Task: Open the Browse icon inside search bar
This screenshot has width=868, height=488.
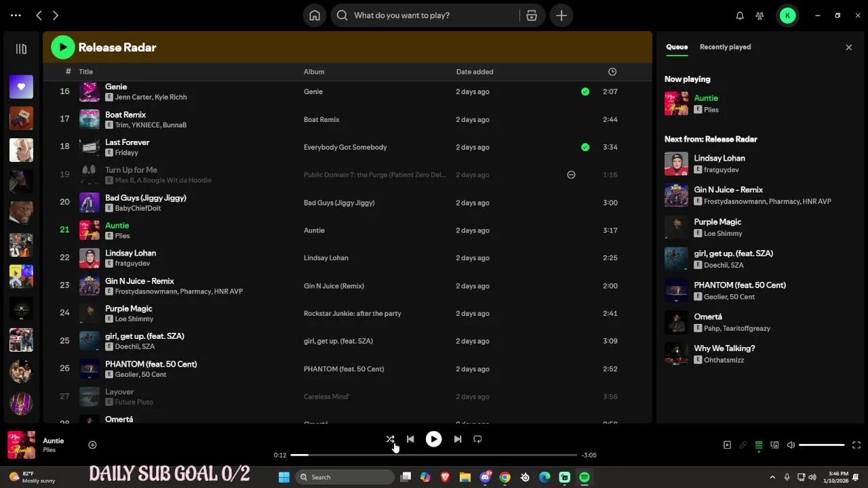Action: click(532, 16)
